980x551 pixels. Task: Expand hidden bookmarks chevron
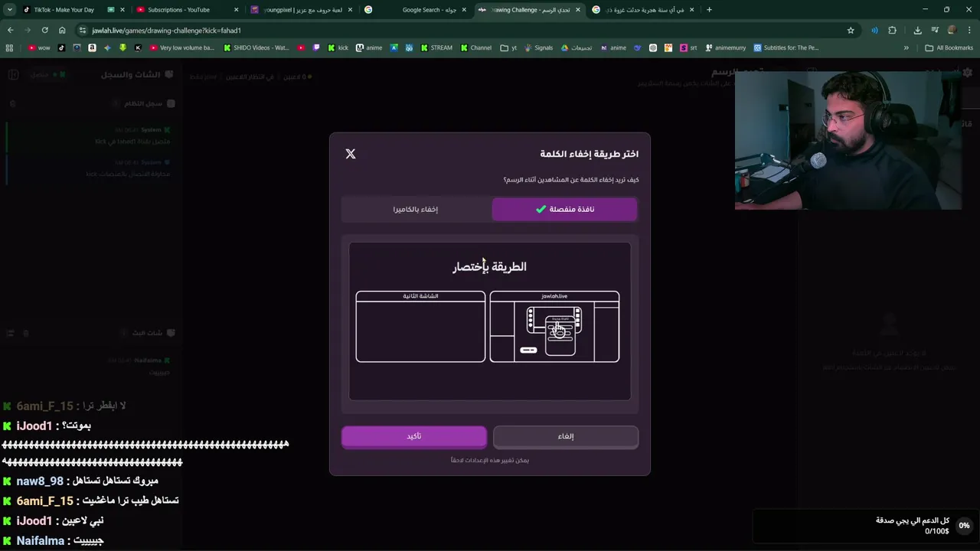click(x=906, y=47)
